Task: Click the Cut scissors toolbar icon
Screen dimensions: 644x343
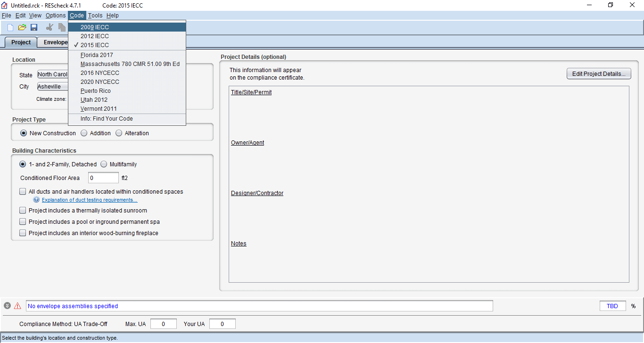Action: tap(50, 27)
